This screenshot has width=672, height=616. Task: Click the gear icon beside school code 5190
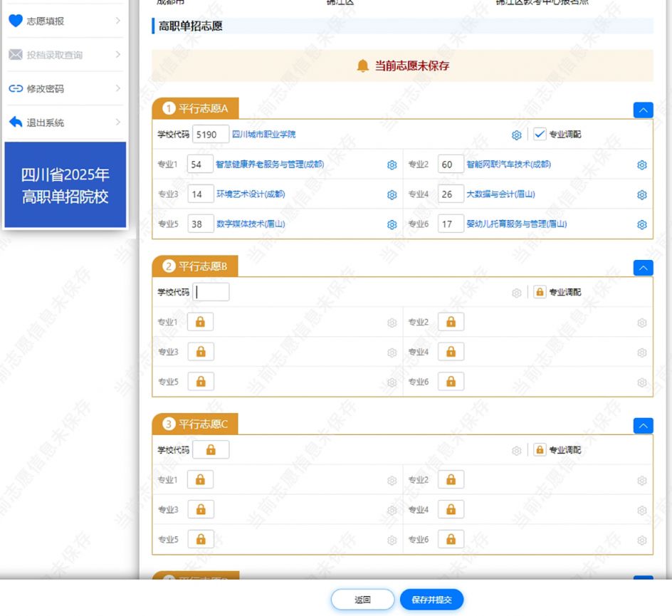(x=516, y=135)
